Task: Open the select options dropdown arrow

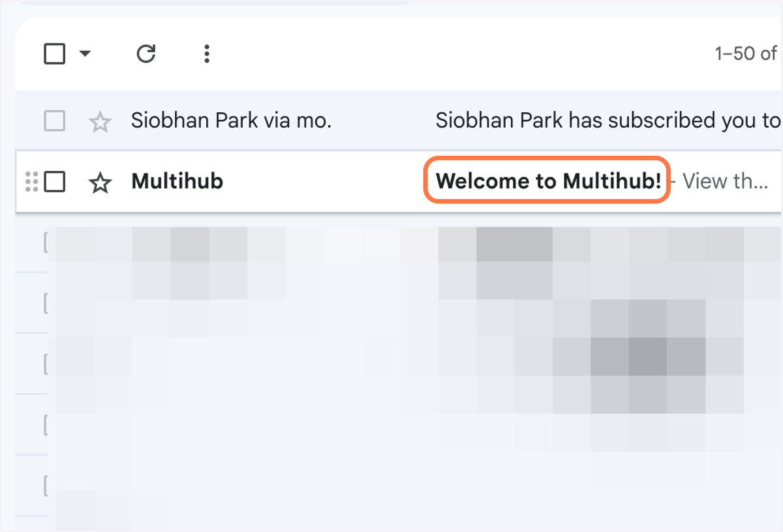Action: click(x=85, y=53)
